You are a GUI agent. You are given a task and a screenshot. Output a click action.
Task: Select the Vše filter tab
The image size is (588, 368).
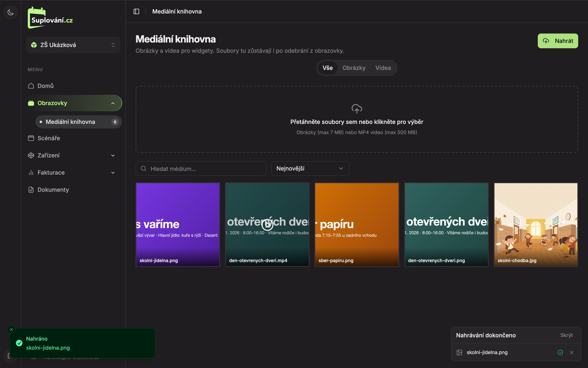pyautogui.click(x=327, y=68)
